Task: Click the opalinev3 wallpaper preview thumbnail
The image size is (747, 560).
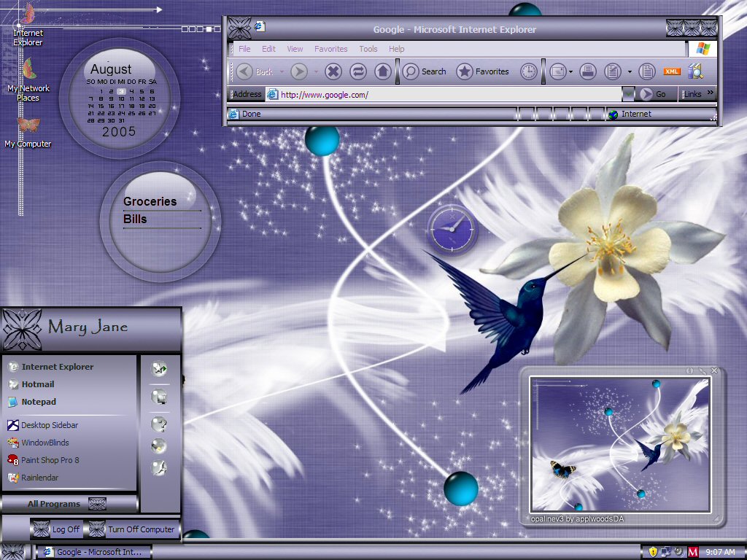Action: point(620,444)
